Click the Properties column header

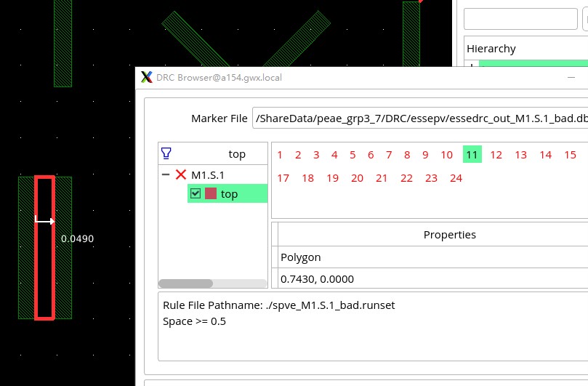[x=449, y=235]
